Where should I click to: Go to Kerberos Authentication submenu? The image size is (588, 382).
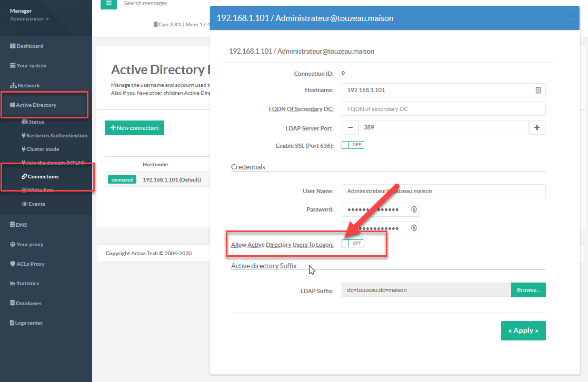(56, 136)
